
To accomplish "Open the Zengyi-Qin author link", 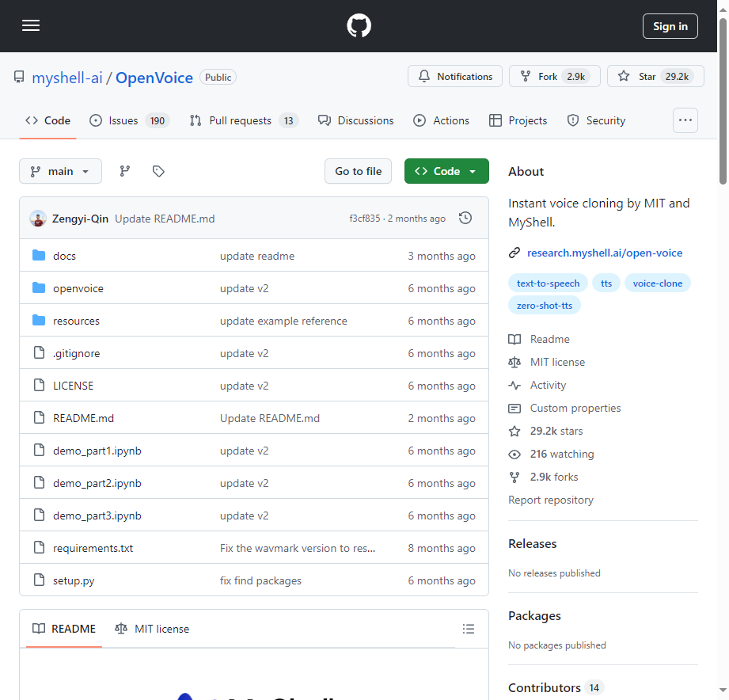I will (80, 219).
